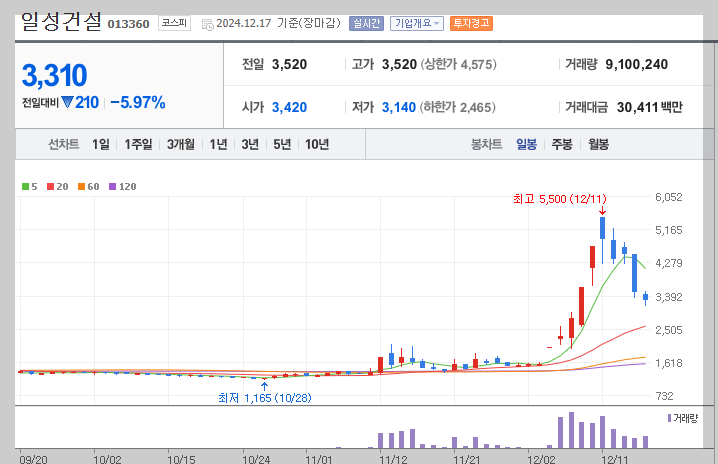Select the 1주일 line chart period
The width and height of the screenshot is (718, 464).
point(138,144)
